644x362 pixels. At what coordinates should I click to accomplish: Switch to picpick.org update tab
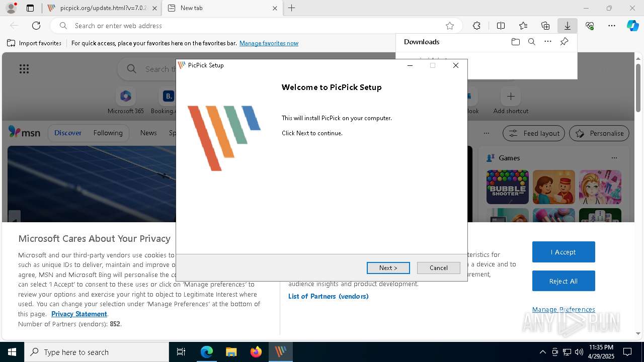point(103,8)
